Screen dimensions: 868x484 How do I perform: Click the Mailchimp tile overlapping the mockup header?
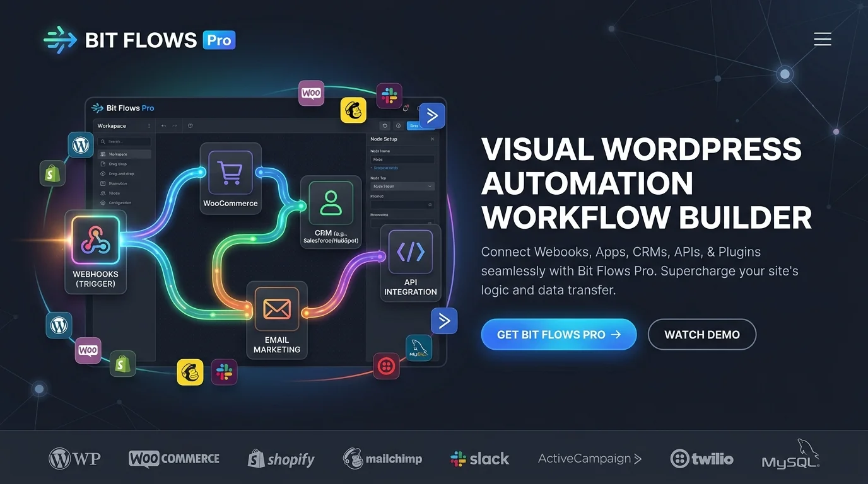point(353,110)
